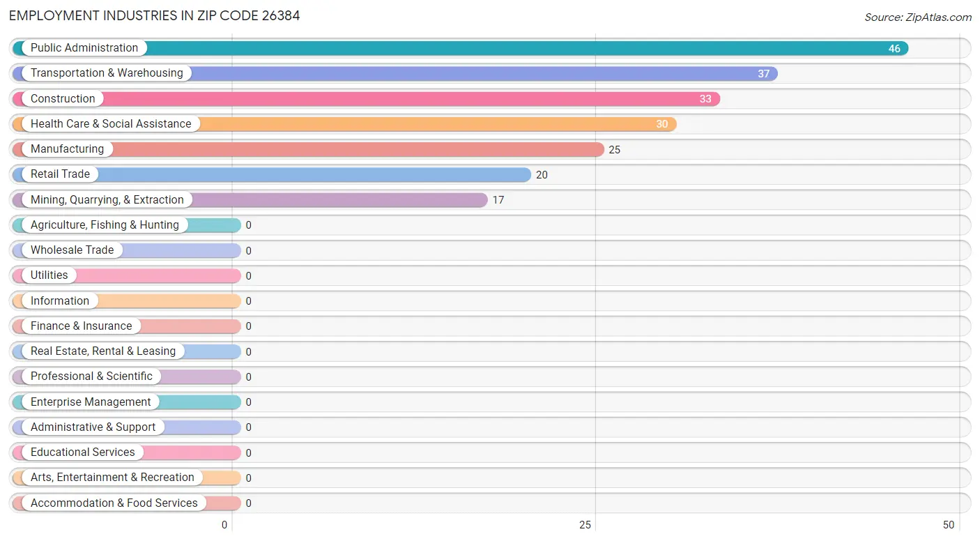The image size is (980, 541).
Task: Click the Educational Services label
Action: [83, 452]
